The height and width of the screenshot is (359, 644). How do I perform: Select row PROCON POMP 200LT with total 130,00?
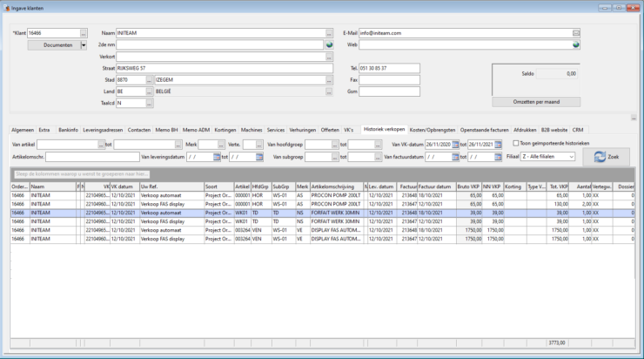click(322, 205)
